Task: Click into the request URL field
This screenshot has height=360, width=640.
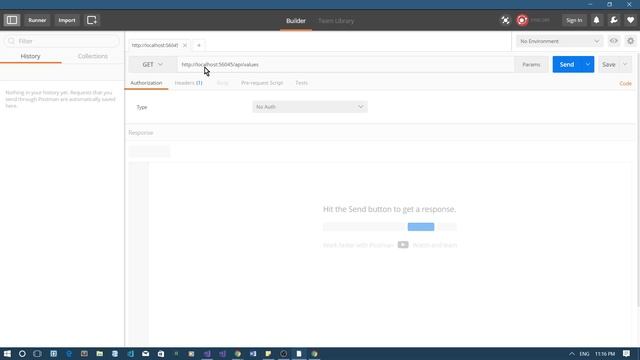Action: point(345,64)
